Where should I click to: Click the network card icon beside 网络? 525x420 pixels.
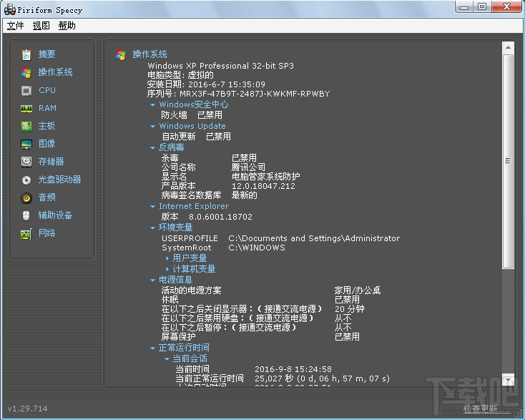[26, 233]
